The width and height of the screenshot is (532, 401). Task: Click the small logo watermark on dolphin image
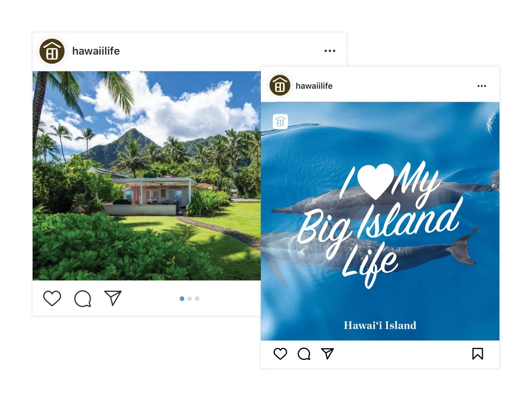[280, 122]
